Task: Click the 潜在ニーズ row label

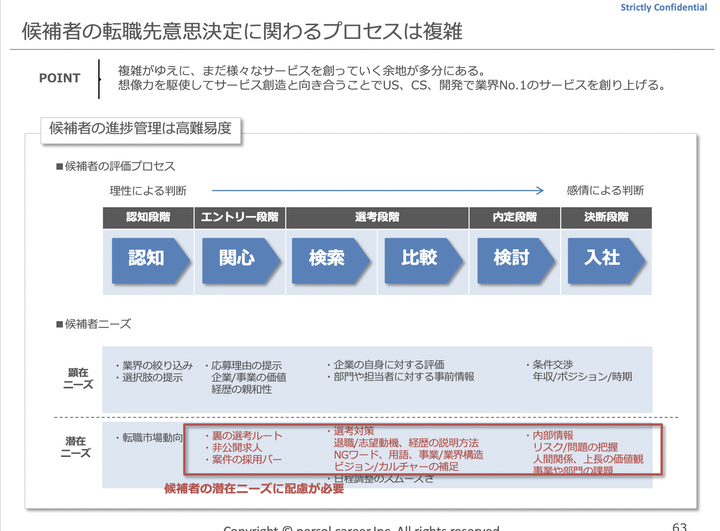Action: pyautogui.click(x=76, y=447)
